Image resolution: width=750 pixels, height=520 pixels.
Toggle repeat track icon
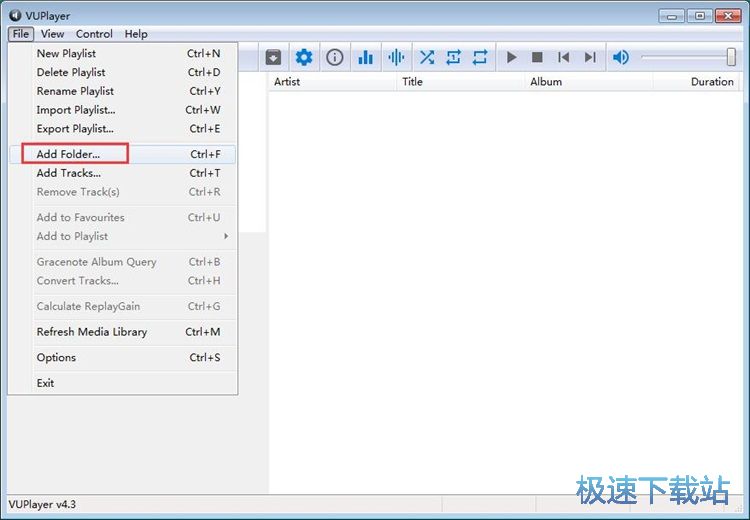point(453,57)
